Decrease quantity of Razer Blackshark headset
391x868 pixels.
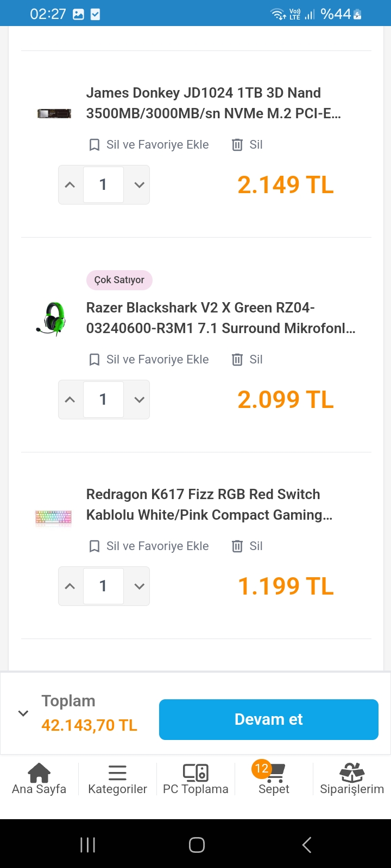point(139,400)
